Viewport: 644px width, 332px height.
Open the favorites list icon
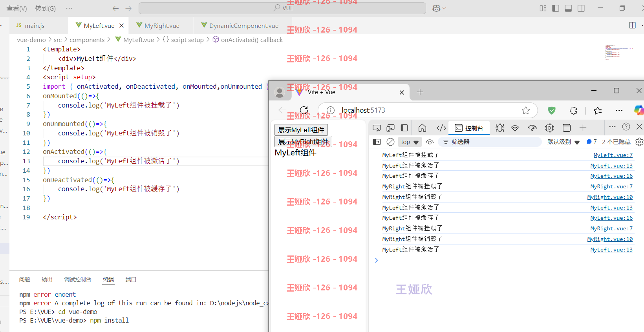pyautogui.click(x=598, y=110)
